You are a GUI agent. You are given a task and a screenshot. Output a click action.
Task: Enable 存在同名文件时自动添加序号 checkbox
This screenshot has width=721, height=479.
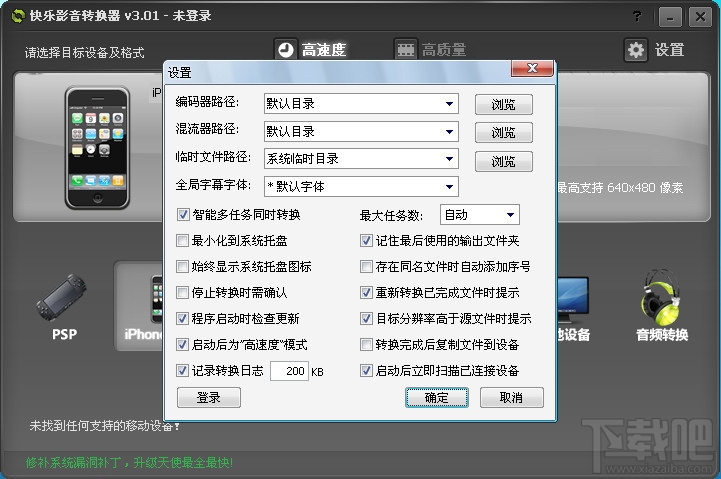[x=366, y=267]
